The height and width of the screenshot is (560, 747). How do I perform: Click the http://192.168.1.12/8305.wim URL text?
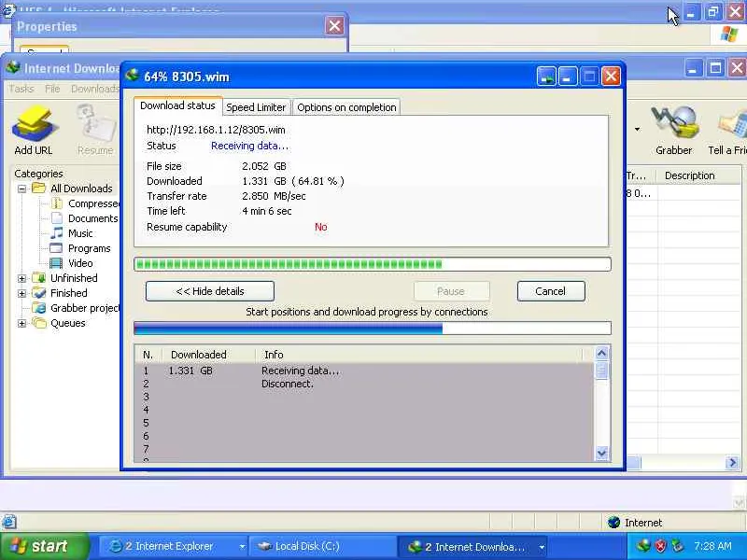click(216, 130)
